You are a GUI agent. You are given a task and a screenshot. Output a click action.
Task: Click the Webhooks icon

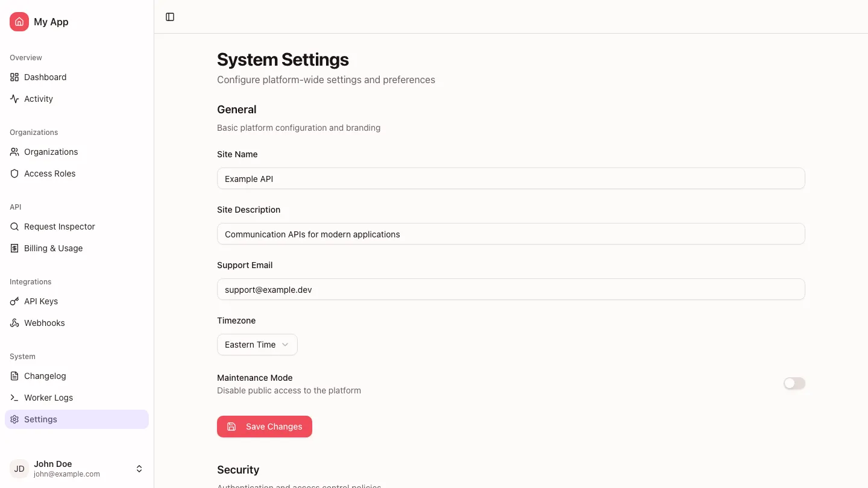(14, 323)
